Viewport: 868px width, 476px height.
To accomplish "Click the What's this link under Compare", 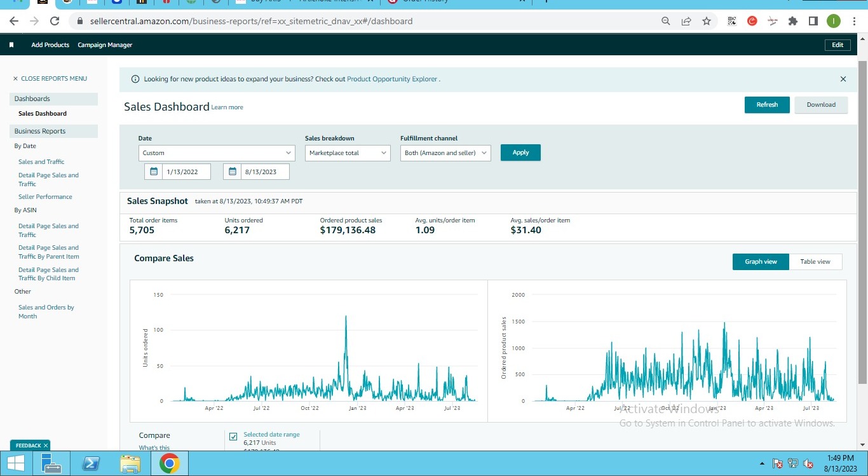I will tap(154, 448).
